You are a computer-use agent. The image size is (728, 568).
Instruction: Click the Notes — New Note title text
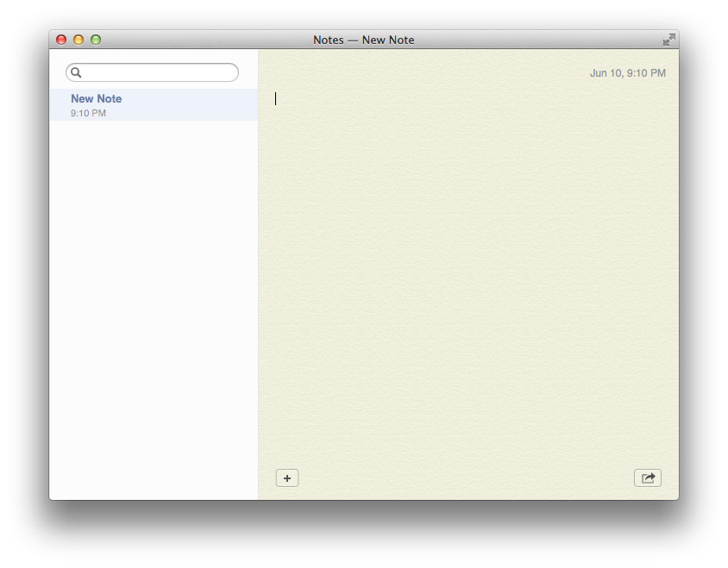363,40
